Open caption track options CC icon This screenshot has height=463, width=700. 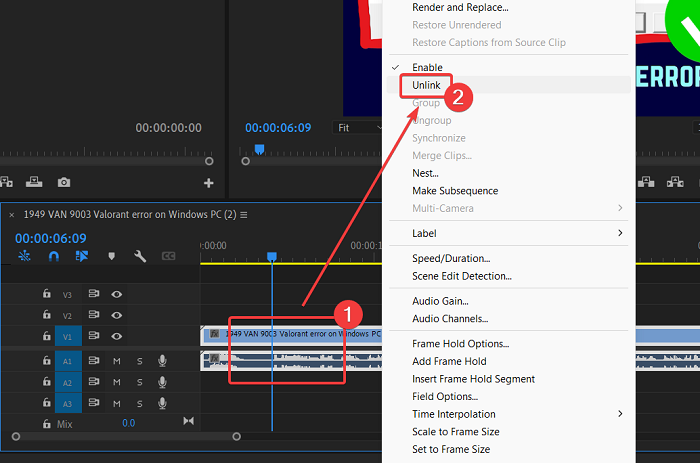(168, 256)
